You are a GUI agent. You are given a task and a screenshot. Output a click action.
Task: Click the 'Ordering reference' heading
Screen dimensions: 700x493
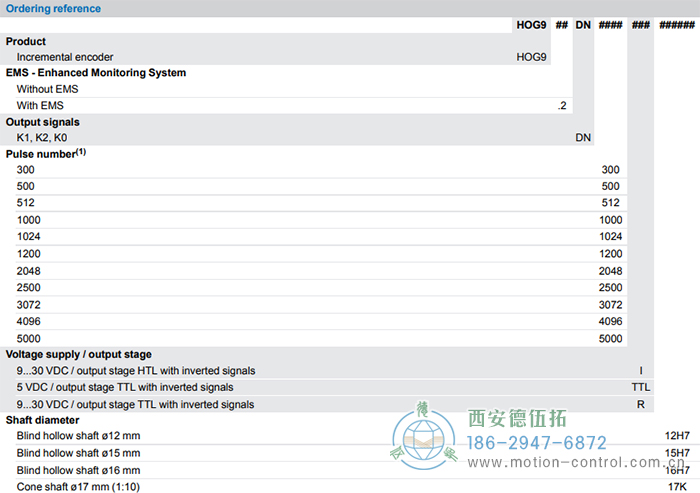click(54, 9)
